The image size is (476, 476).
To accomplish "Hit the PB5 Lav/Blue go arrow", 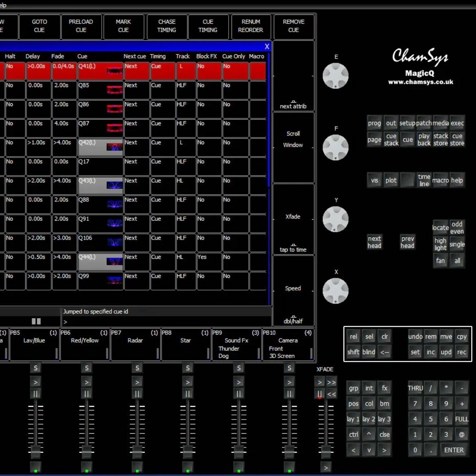I will point(35,382).
